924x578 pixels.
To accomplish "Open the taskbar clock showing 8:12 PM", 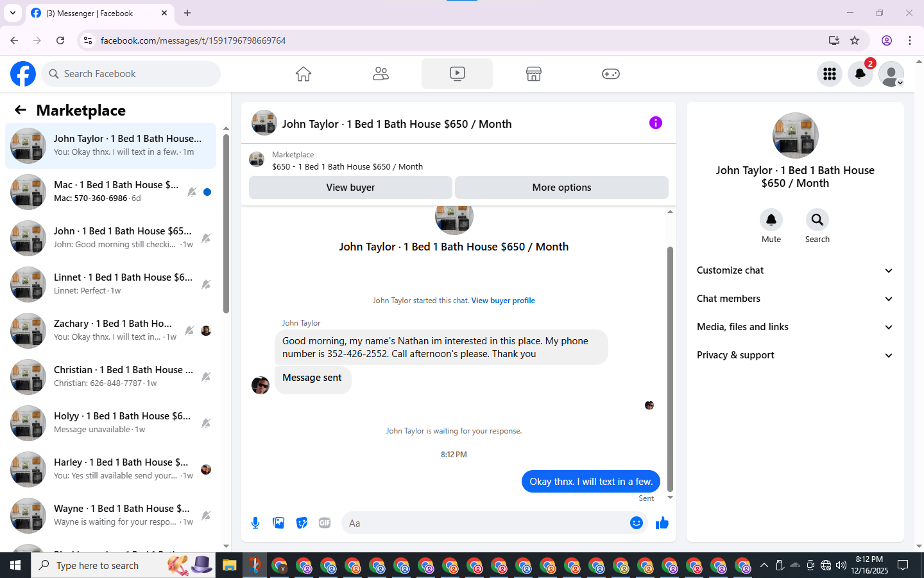I will (869, 565).
